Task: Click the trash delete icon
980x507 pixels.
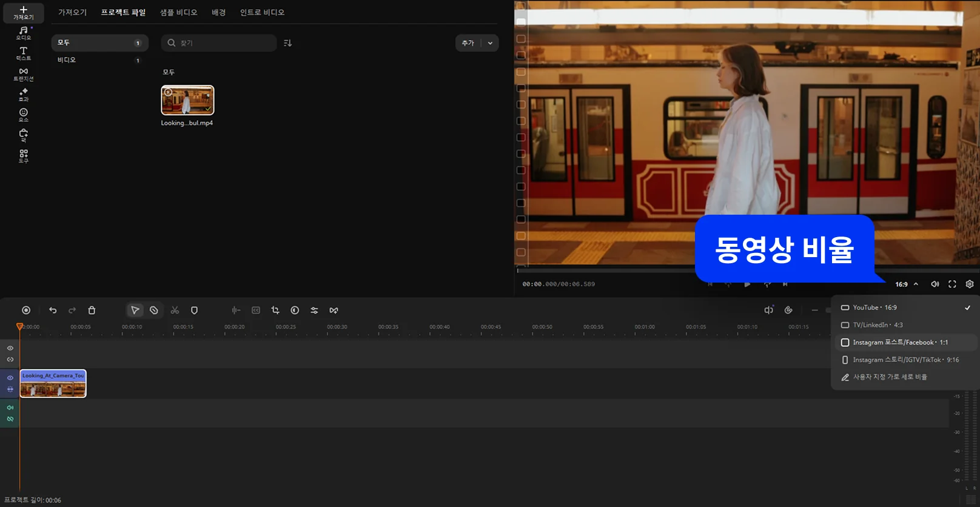Action: [x=92, y=311]
